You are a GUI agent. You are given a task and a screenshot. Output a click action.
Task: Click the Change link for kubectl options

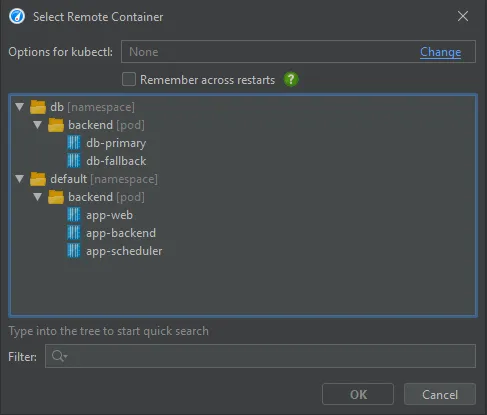click(x=440, y=52)
